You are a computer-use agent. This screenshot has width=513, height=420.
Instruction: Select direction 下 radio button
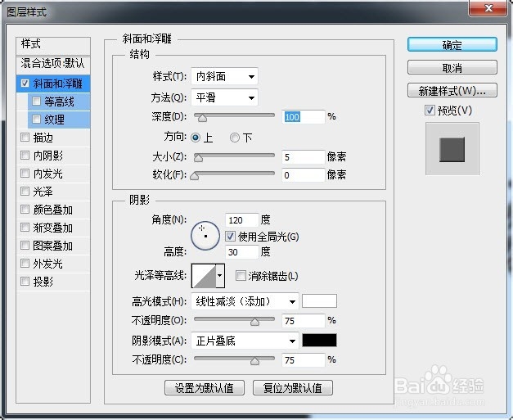coord(235,138)
